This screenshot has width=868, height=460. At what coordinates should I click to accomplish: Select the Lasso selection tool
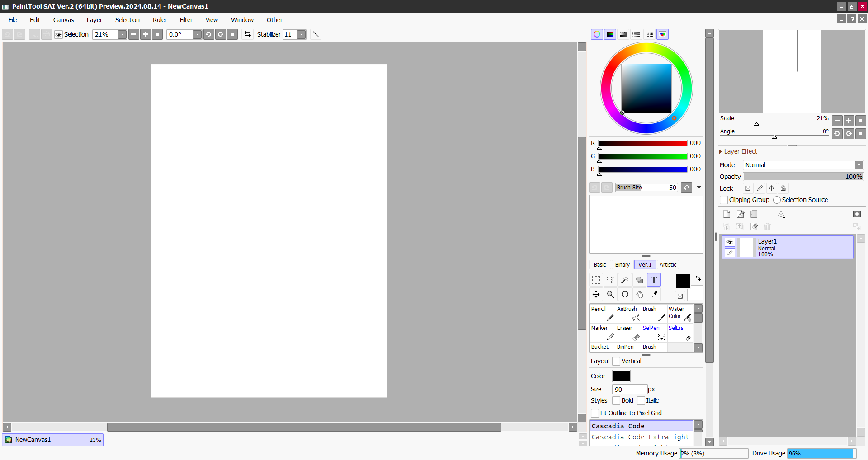click(x=610, y=280)
